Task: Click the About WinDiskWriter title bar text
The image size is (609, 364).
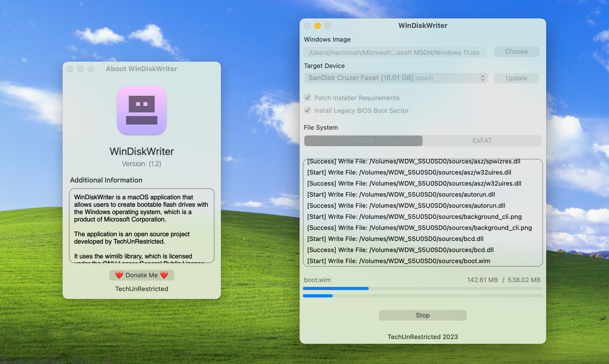Action: (141, 69)
